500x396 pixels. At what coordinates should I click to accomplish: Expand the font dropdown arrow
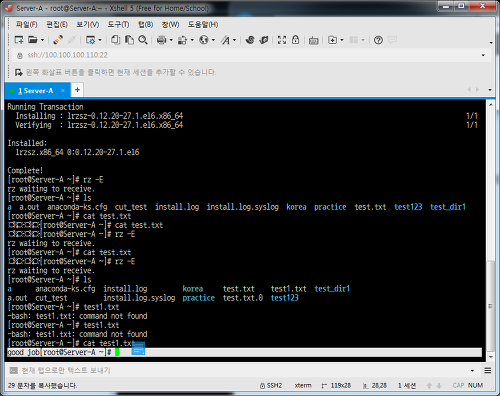(x=234, y=40)
